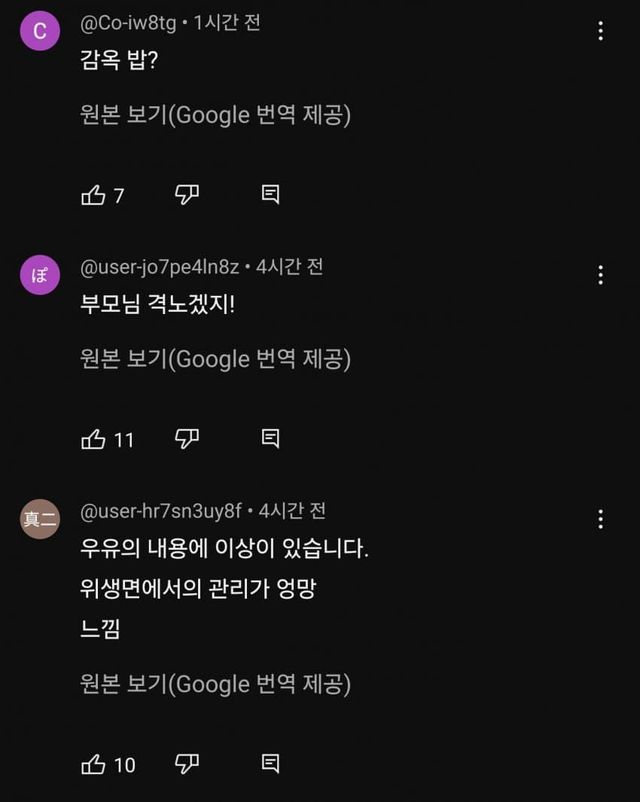
Task: Open the purple "ぽ" profile avatar
Action: coord(40,275)
